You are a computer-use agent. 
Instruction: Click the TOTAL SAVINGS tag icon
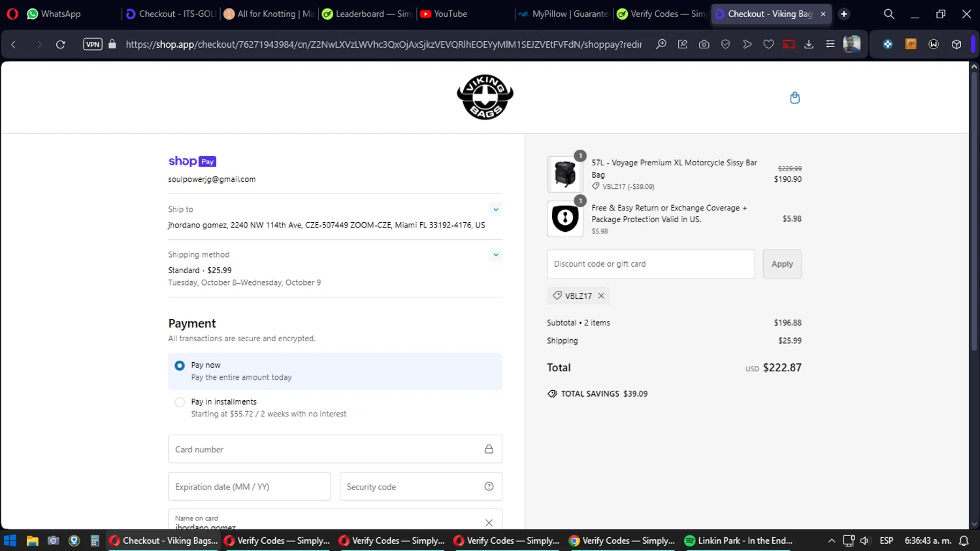pyautogui.click(x=552, y=394)
